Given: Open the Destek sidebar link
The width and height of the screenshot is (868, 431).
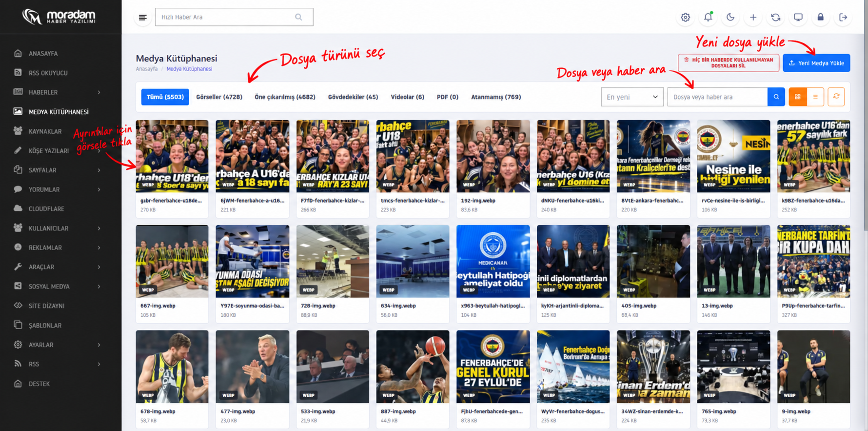Looking at the screenshot, I should click(39, 384).
